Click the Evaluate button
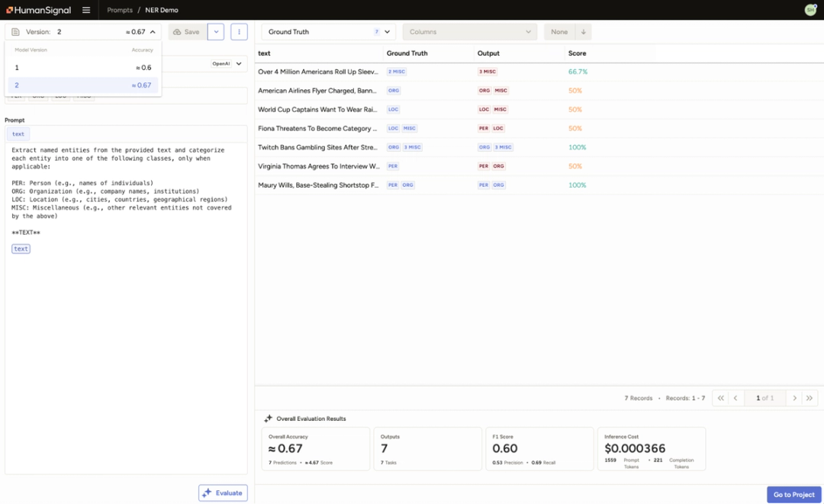The image size is (824, 504). pyautogui.click(x=223, y=493)
